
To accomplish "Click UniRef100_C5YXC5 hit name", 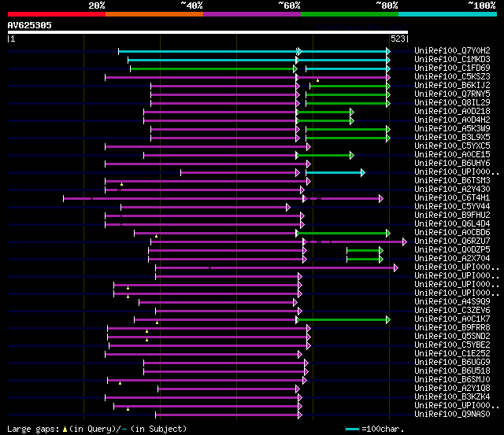I will 452,146.
